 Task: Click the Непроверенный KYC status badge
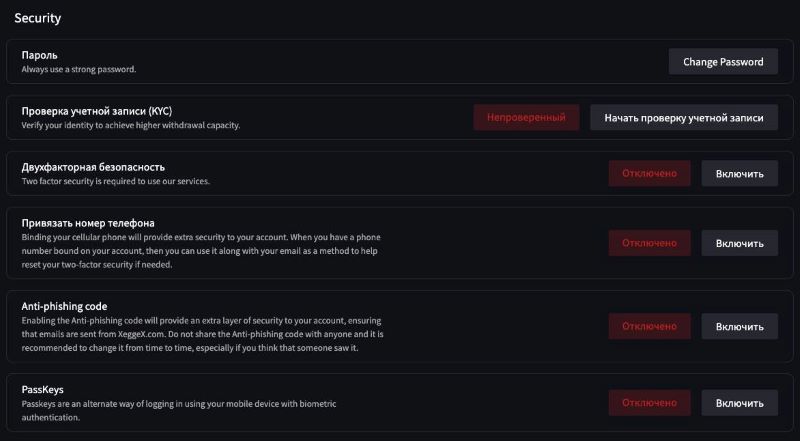click(x=526, y=118)
